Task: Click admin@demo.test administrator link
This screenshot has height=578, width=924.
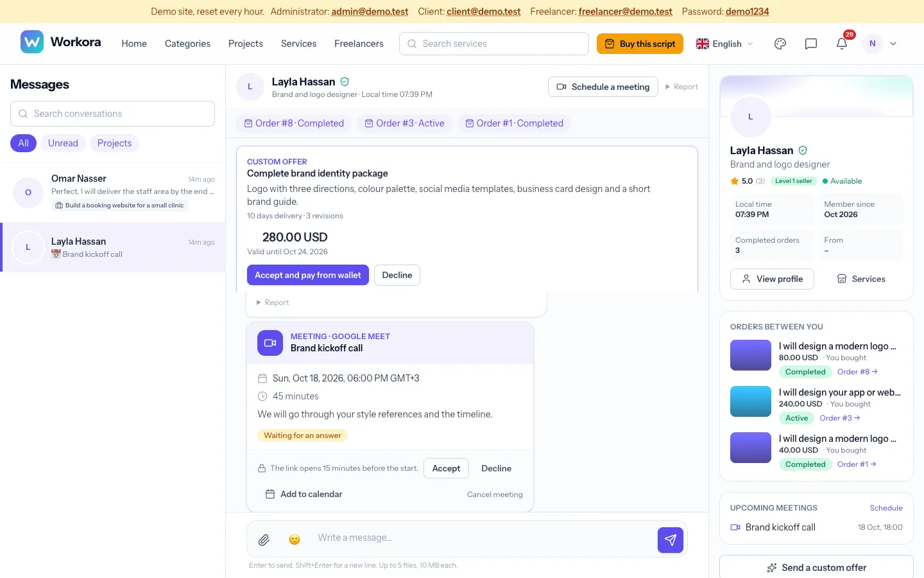Action: (370, 12)
